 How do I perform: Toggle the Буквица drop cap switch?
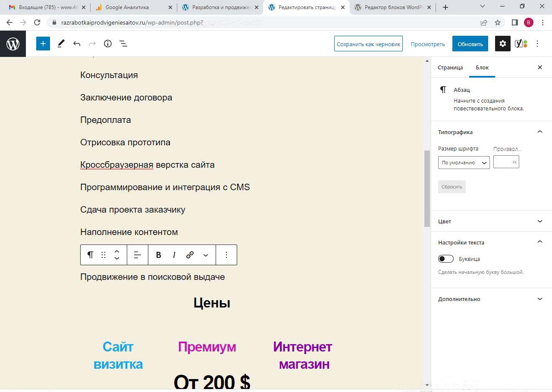[x=446, y=259]
